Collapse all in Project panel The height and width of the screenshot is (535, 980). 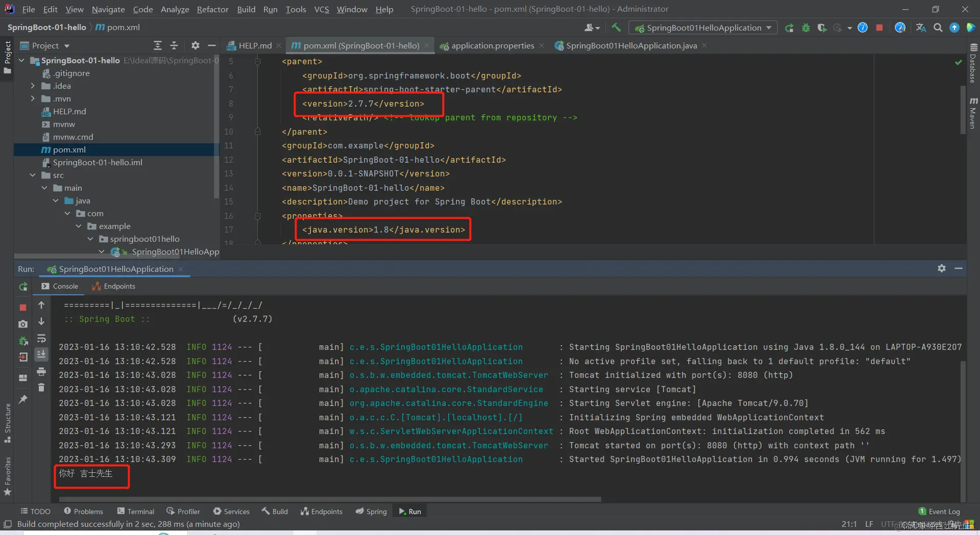[174, 45]
